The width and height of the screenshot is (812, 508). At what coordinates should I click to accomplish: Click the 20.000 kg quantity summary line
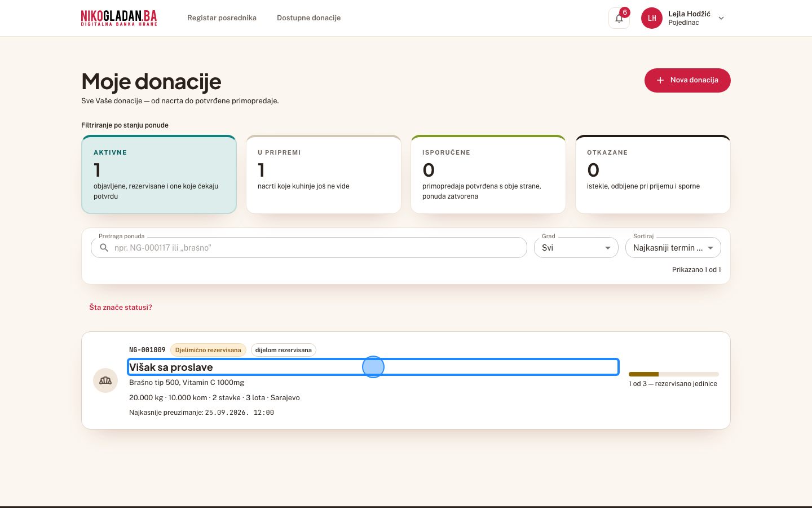pos(214,398)
